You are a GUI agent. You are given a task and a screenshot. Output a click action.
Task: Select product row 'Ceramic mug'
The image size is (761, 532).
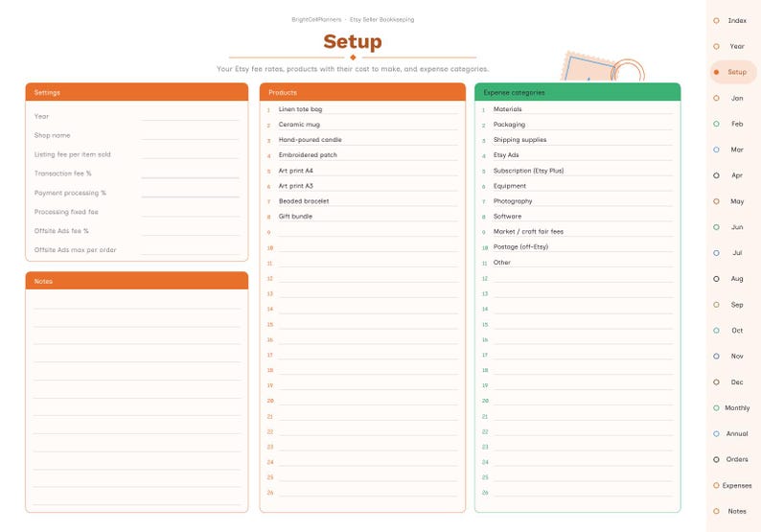pyautogui.click(x=362, y=125)
